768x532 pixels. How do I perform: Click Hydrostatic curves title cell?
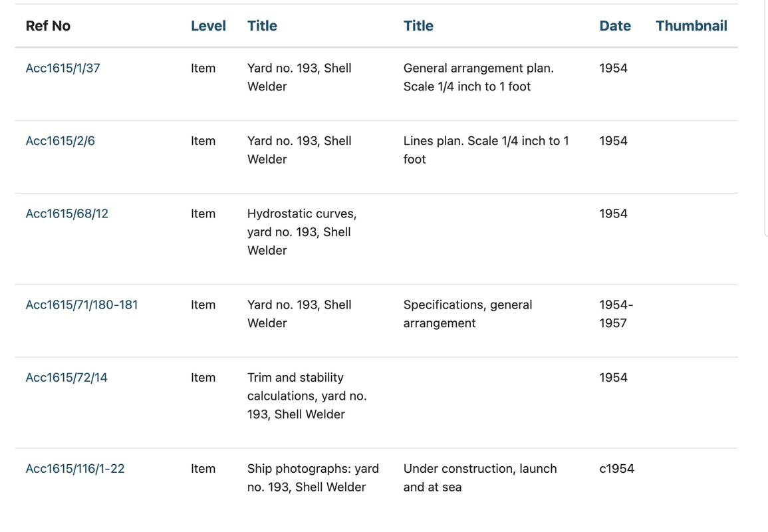coord(301,231)
